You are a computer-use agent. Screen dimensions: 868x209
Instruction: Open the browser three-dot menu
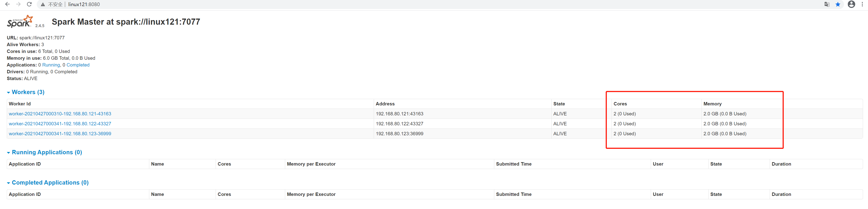coord(862,4)
